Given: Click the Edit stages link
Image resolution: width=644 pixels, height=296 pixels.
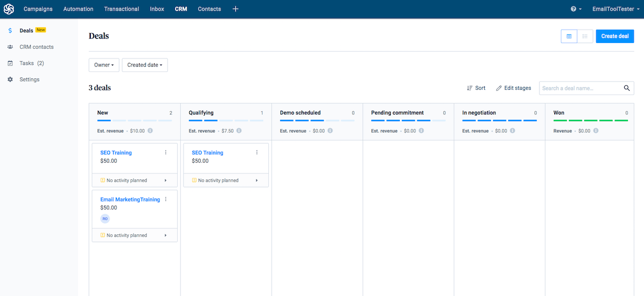Looking at the screenshot, I should 514,88.
